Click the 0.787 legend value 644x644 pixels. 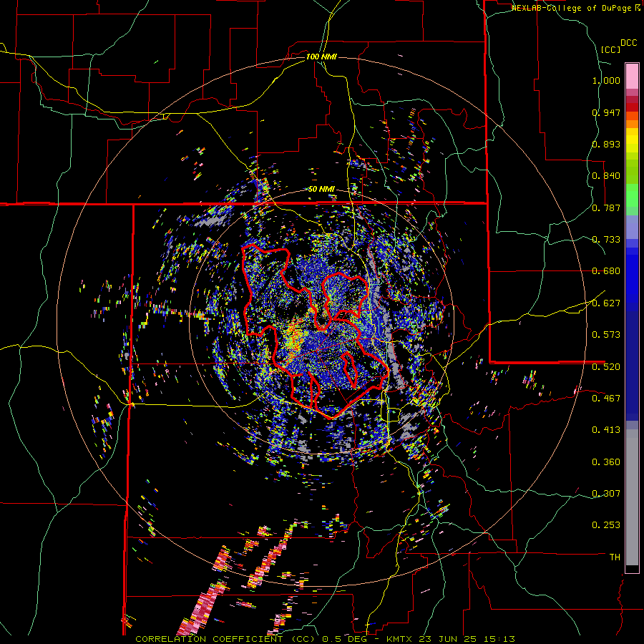[x=606, y=208]
